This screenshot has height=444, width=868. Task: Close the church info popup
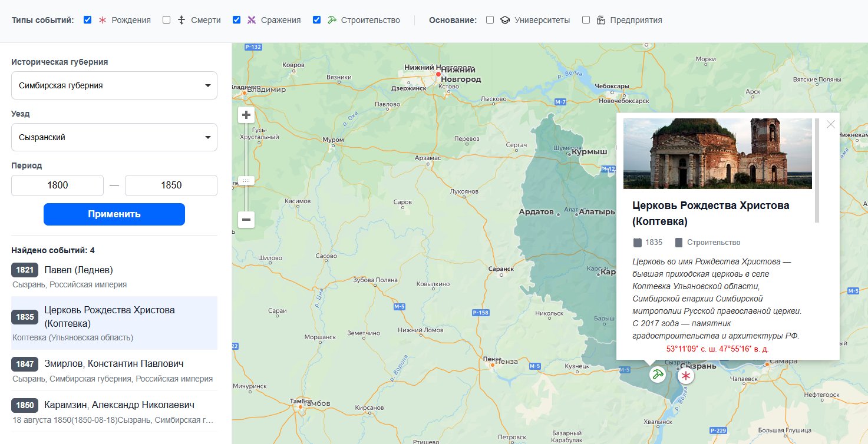coord(831,124)
